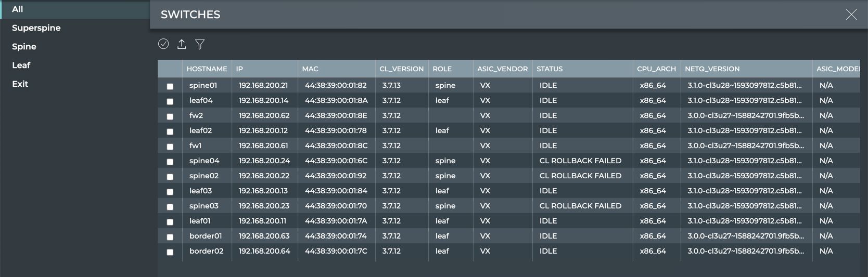Tick the checkbox for leaf04
The image size is (868, 277).
pyautogui.click(x=170, y=101)
